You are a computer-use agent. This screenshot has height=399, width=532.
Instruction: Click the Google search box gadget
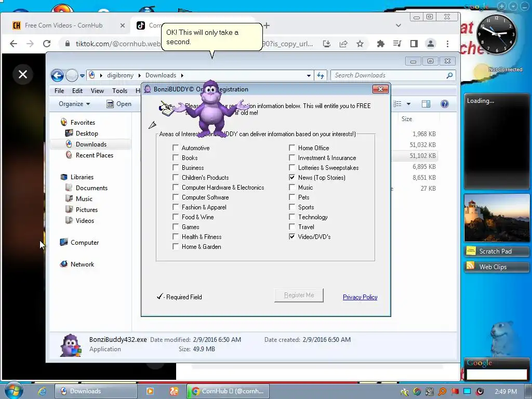tap(497, 375)
